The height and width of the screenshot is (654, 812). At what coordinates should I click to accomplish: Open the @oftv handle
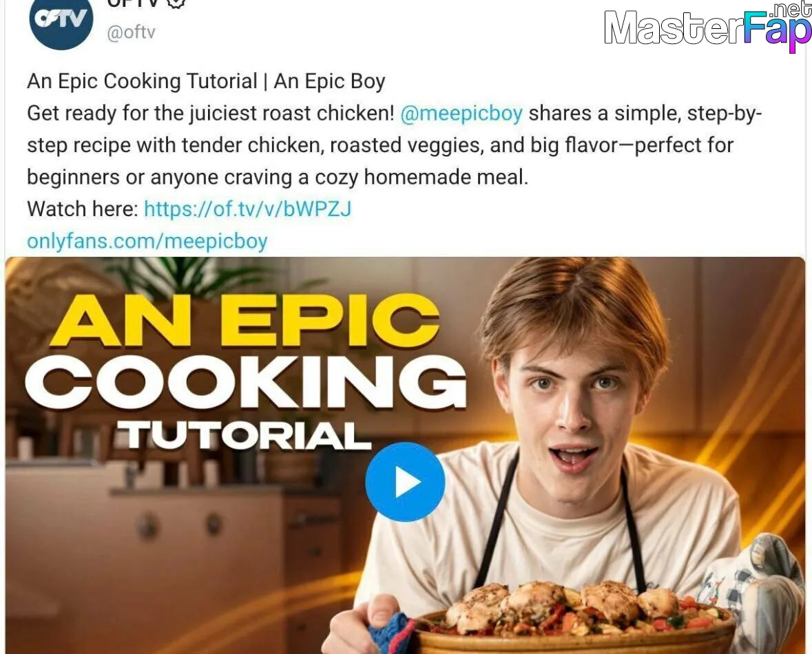131,32
